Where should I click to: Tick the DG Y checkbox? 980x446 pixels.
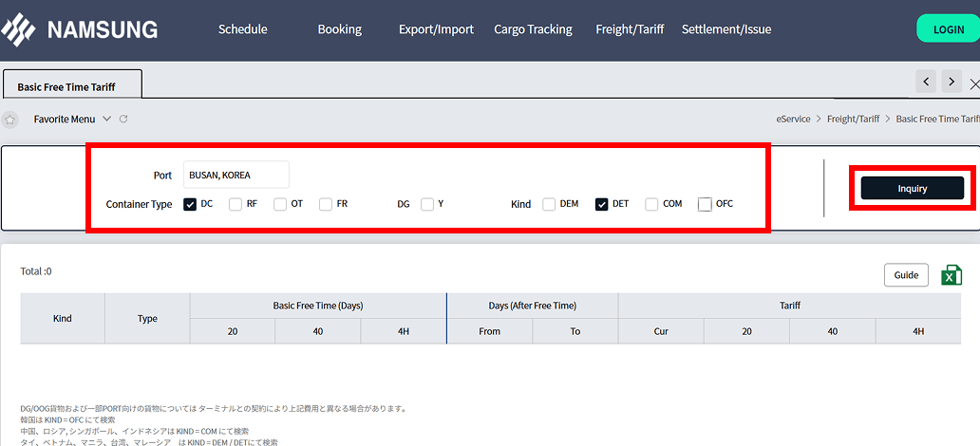click(x=427, y=204)
